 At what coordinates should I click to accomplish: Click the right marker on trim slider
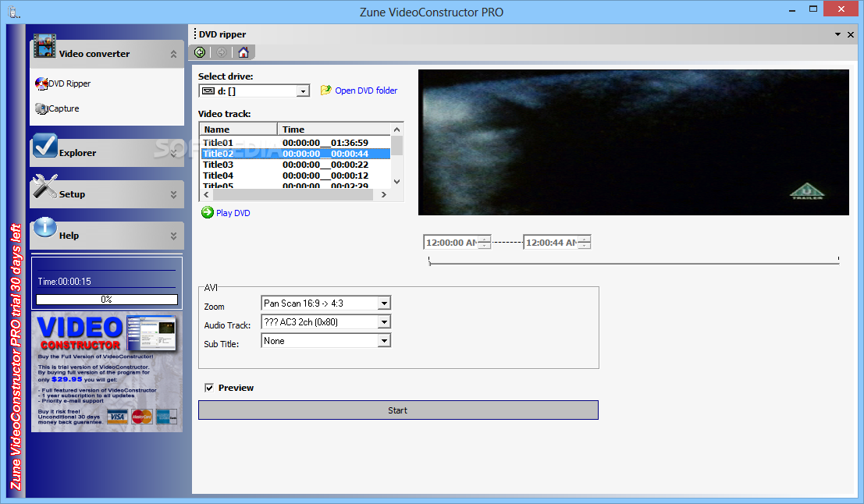(838, 260)
